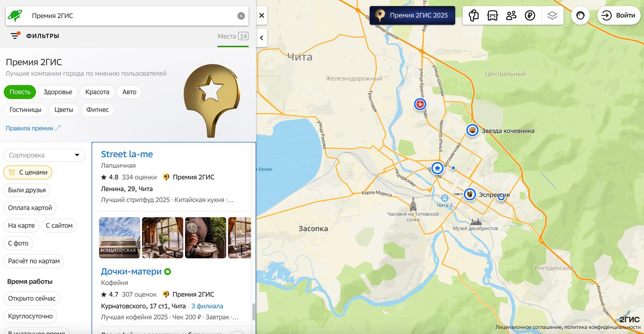This screenshot has height=334, width=644.
Task: Click the round assistant icon beside Войти
Action: click(580, 16)
